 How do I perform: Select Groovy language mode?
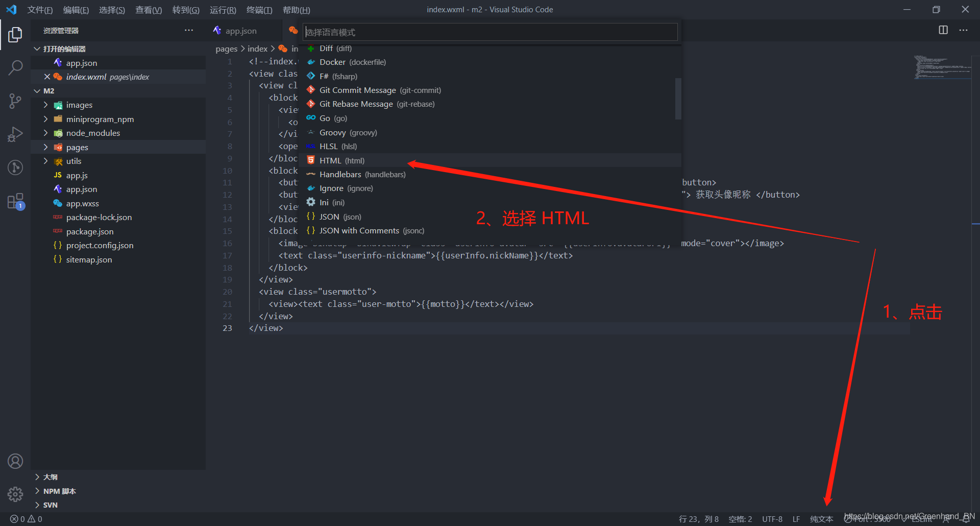(x=491, y=133)
